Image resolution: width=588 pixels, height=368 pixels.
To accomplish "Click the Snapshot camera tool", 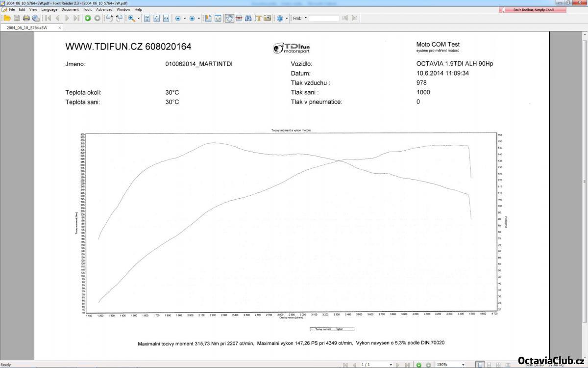I will pos(267,18).
